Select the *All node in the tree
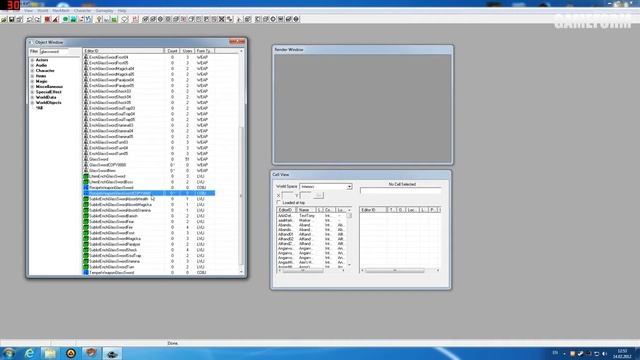The height and width of the screenshot is (360, 640). 39,108
